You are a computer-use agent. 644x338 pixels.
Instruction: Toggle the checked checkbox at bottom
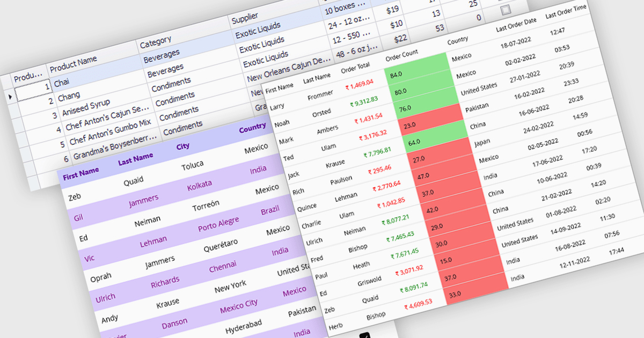[x=364, y=335]
